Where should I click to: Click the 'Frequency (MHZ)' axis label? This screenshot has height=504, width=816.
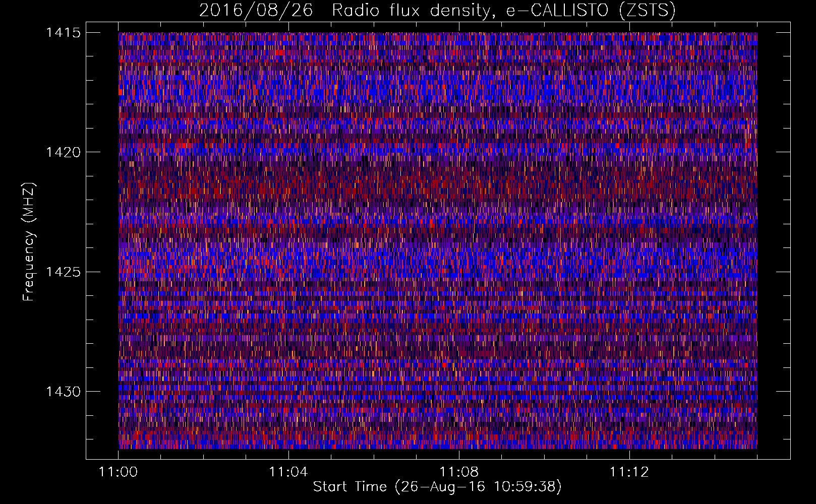click(29, 241)
